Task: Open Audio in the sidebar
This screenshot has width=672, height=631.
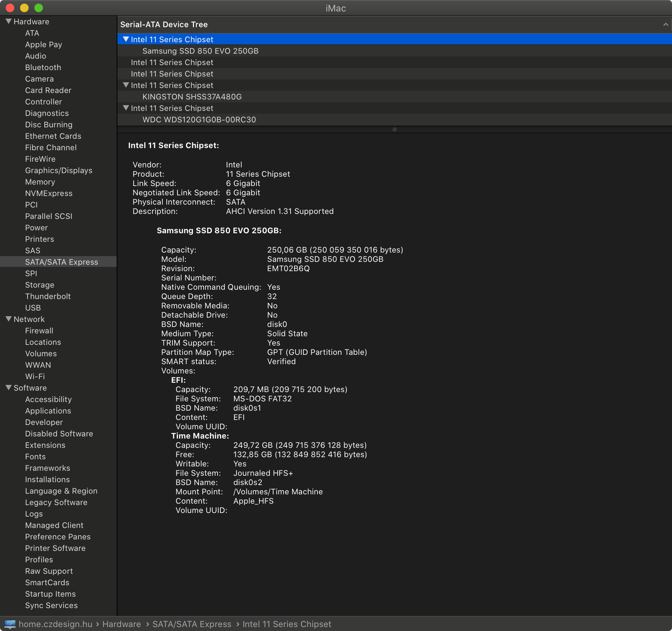Action: [35, 56]
